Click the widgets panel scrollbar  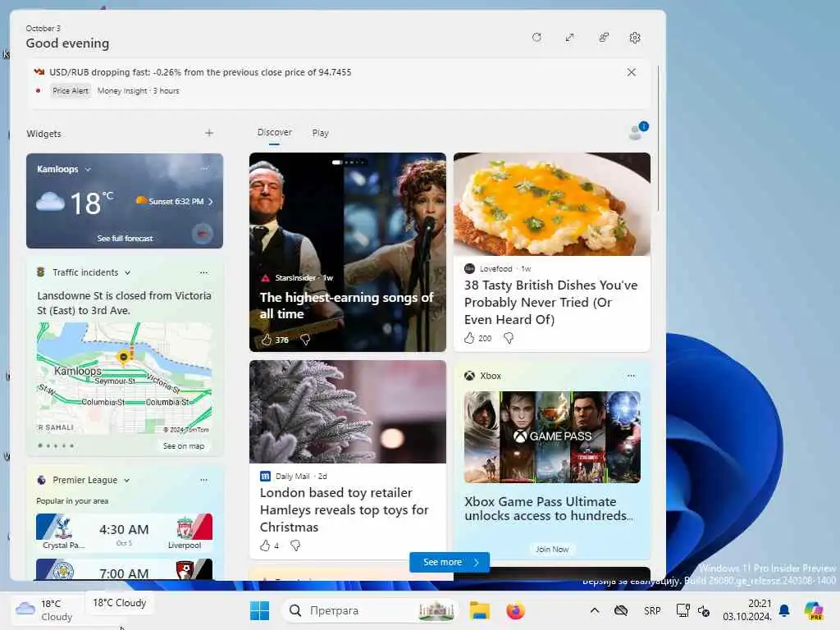coord(658,138)
